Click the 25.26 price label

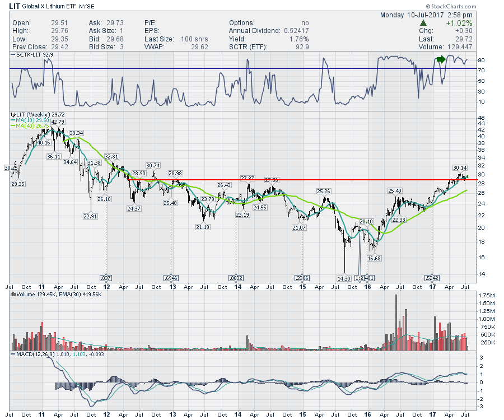[x=324, y=191]
